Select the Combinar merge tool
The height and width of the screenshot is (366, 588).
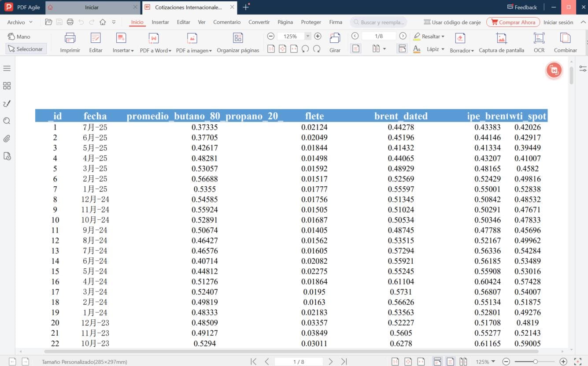click(565, 42)
